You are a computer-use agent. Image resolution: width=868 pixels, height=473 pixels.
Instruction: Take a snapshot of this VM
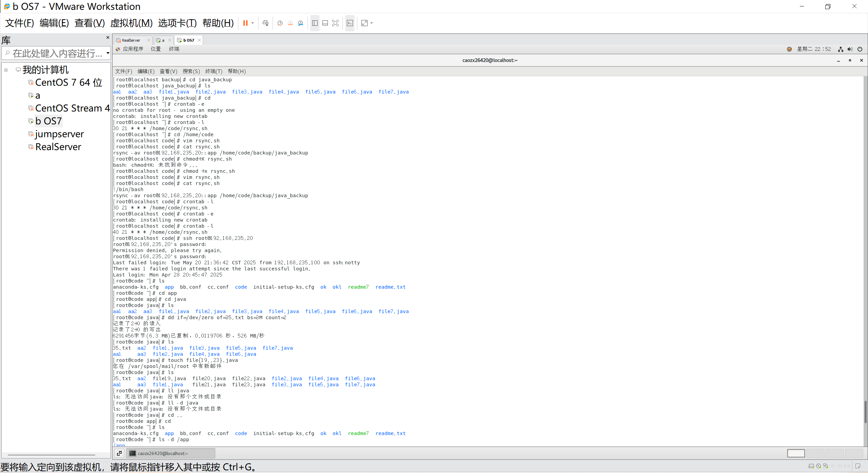(280, 23)
